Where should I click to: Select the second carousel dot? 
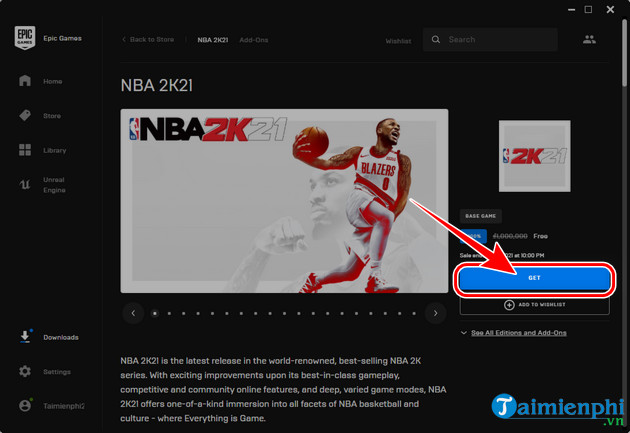coord(169,313)
